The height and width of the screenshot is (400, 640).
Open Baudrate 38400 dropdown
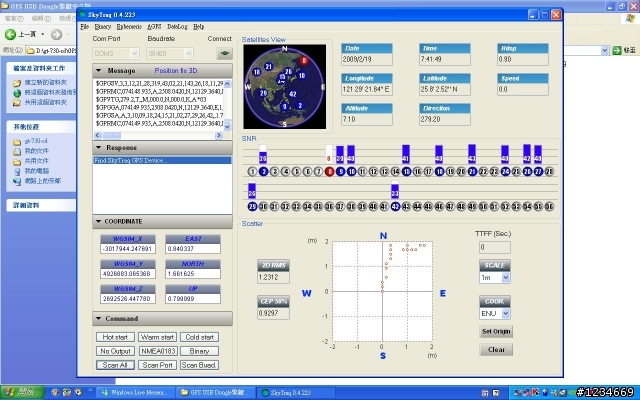[x=188, y=53]
